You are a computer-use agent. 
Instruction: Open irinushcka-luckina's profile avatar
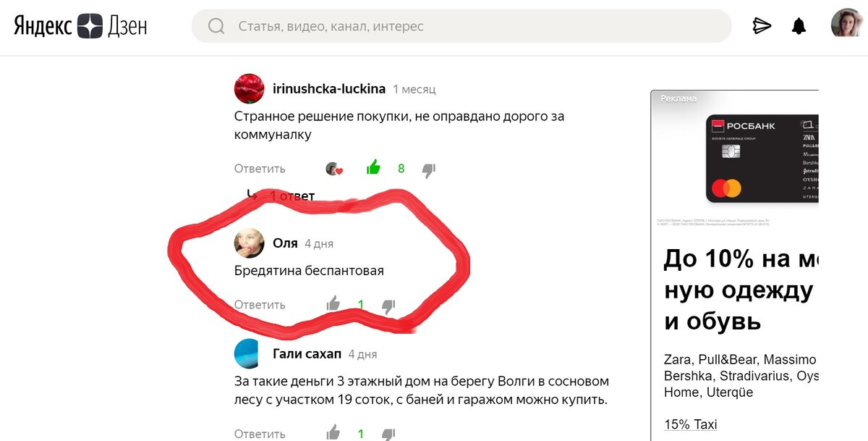click(249, 88)
